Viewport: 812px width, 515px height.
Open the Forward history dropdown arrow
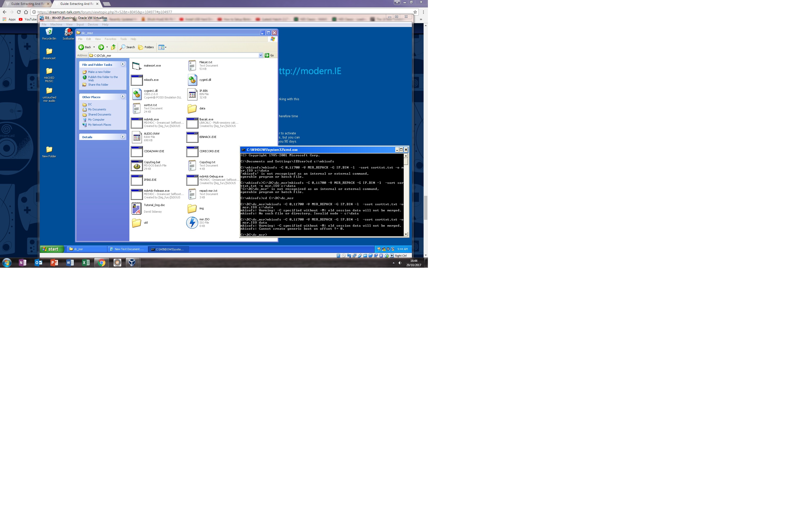107,47
